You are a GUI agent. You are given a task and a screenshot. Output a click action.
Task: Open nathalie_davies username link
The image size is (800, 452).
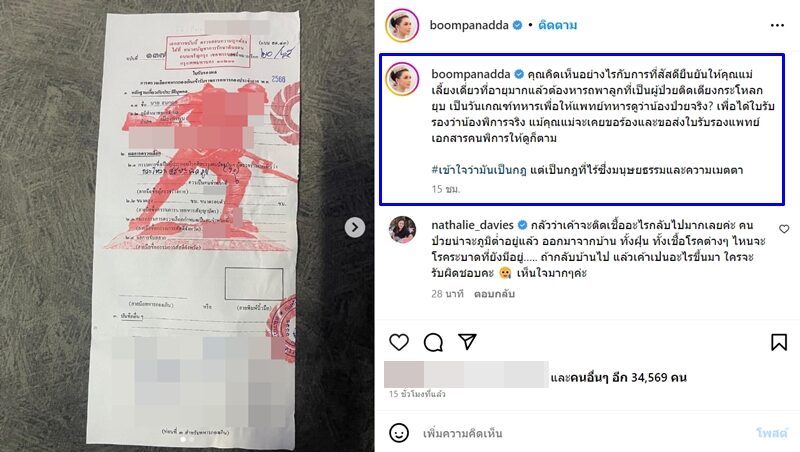pyautogui.click(x=472, y=225)
